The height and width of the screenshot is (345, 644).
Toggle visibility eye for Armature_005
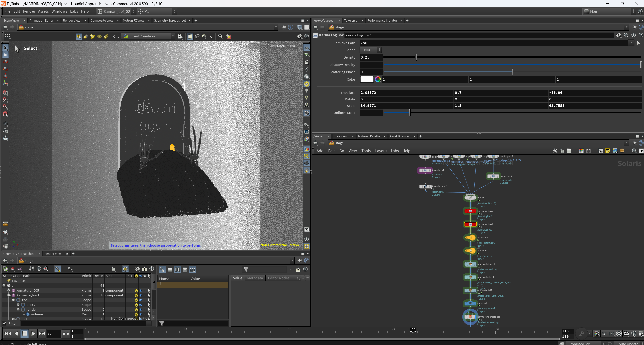click(141, 291)
